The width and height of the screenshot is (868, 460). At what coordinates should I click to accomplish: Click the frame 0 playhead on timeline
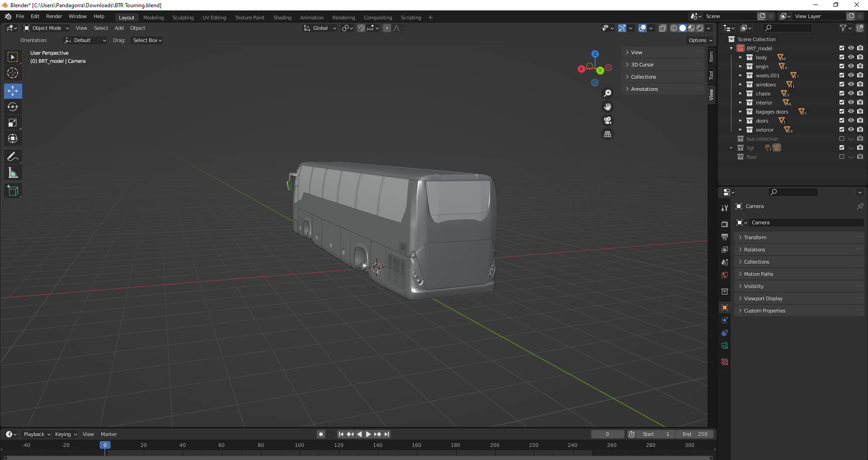pyautogui.click(x=105, y=445)
